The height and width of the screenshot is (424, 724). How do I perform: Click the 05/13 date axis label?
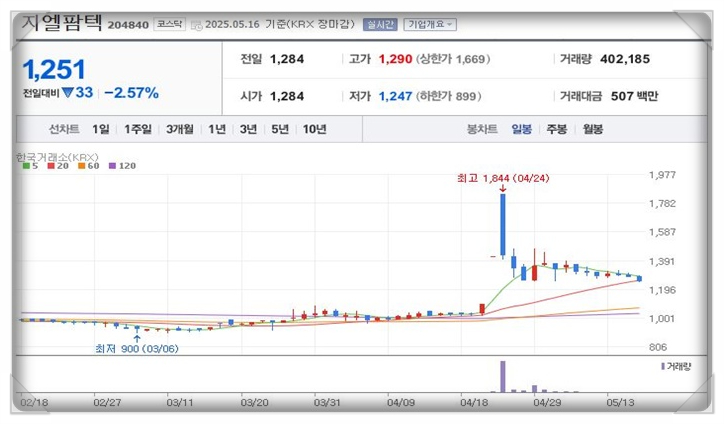(621, 403)
